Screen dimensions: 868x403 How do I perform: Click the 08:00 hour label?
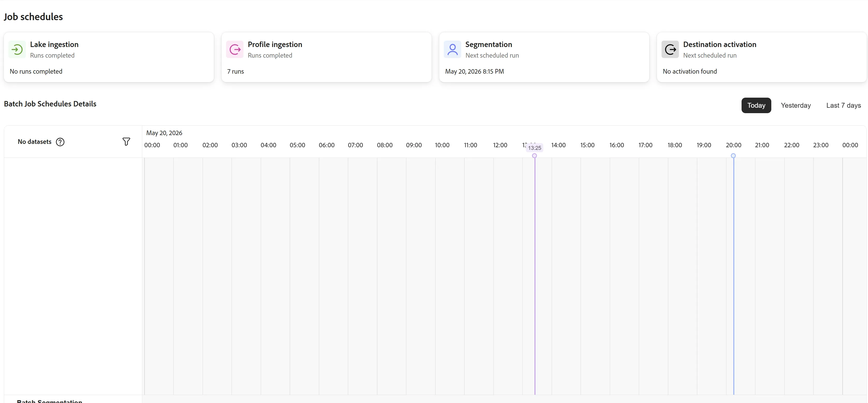[x=384, y=145]
